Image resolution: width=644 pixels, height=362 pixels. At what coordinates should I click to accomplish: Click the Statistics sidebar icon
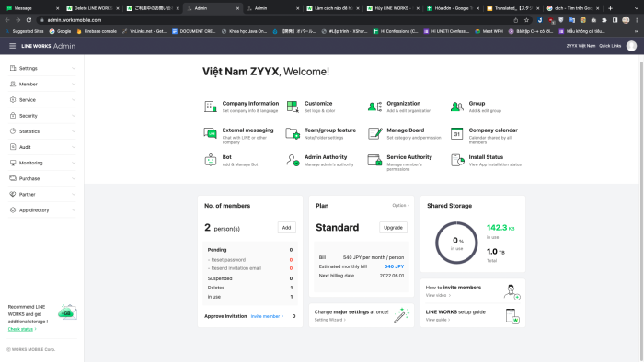click(13, 131)
